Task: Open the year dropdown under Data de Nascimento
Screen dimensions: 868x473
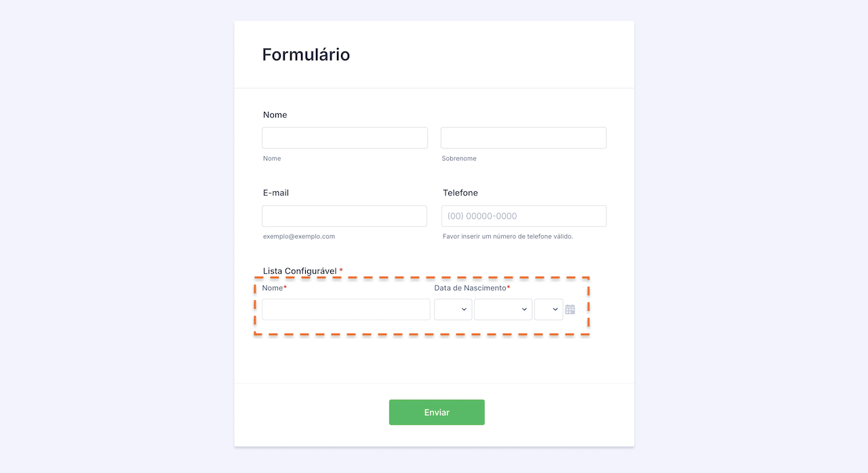Action: coord(548,309)
